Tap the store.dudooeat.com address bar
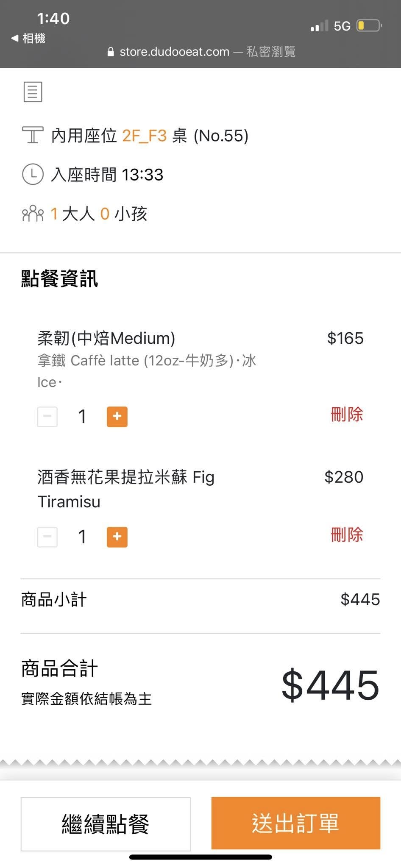This screenshot has height=868, width=401. tap(200, 52)
